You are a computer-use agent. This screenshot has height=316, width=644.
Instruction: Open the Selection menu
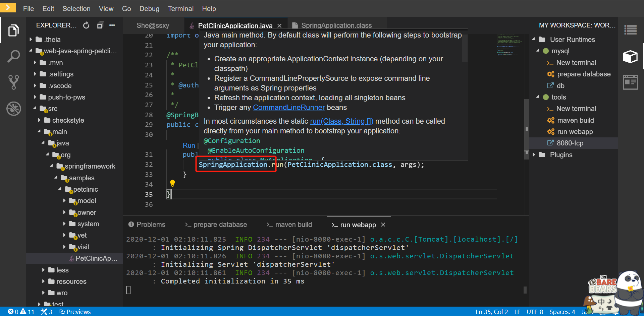pyautogui.click(x=76, y=9)
